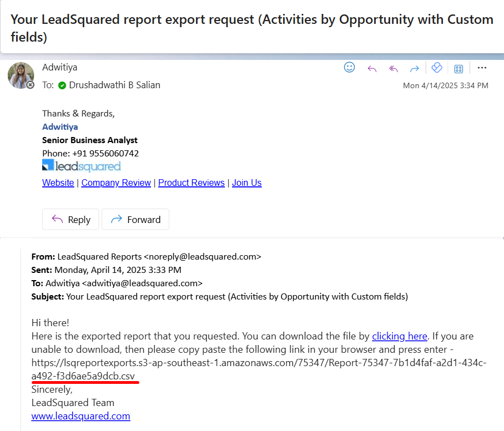Click the green presence status indicator
This screenshot has height=431, width=504.
[x=62, y=85]
